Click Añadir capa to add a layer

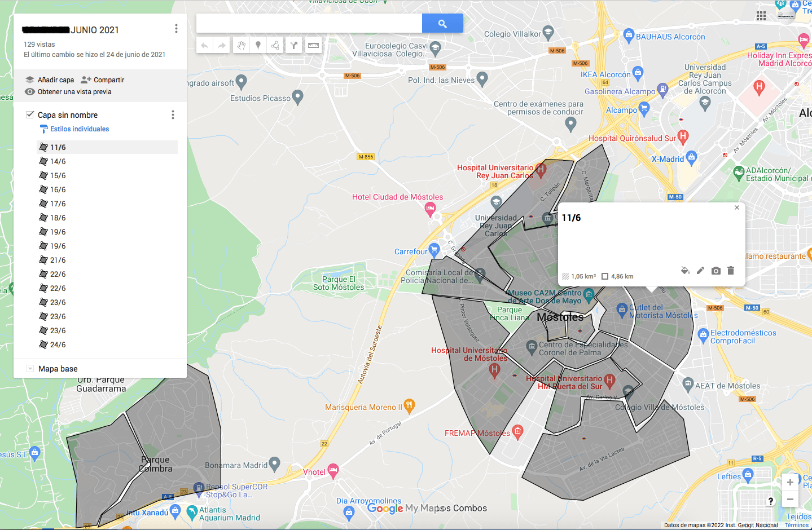tap(50, 80)
